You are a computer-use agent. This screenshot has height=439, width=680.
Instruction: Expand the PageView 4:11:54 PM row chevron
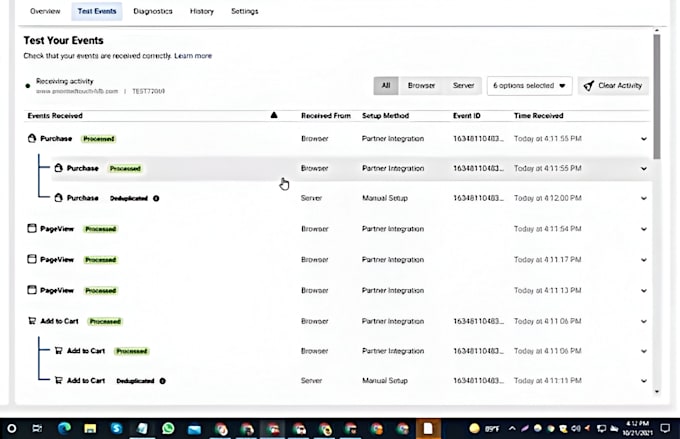644,229
